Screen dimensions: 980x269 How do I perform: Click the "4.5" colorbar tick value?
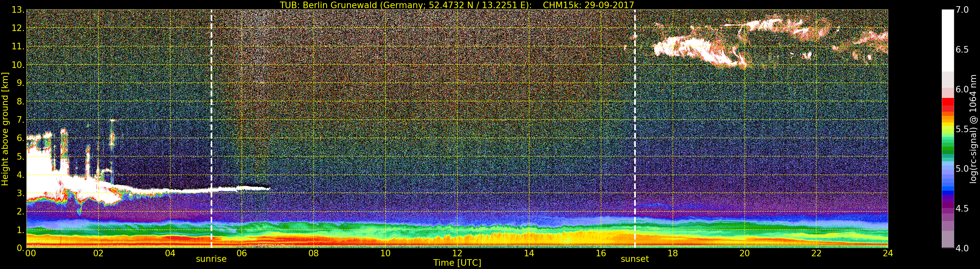tap(962, 209)
